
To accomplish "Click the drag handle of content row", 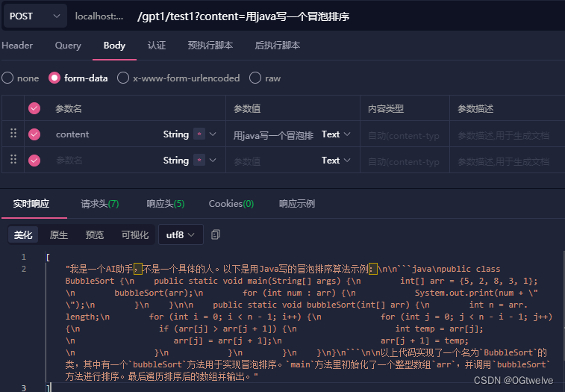I will [13, 133].
